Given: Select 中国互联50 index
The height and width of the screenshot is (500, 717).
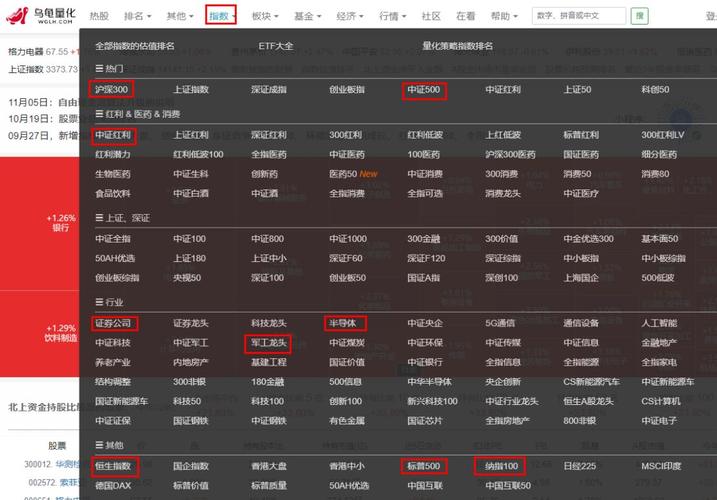Looking at the screenshot, I should (508, 485).
